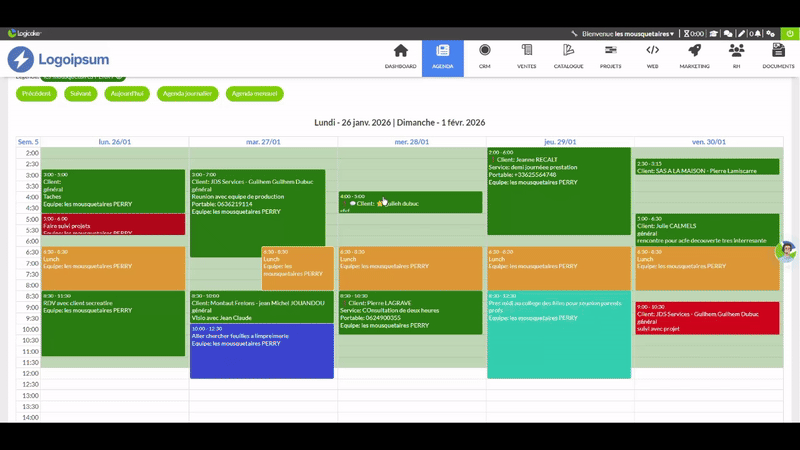Open the assistant avatar at right edge
The height and width of the screenshot is (450, 800).
786,252
